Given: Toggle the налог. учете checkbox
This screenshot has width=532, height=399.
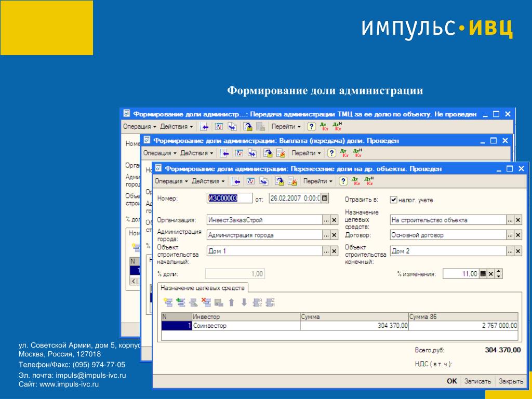Looking at the screenshot, I should (x=394, y=200).
